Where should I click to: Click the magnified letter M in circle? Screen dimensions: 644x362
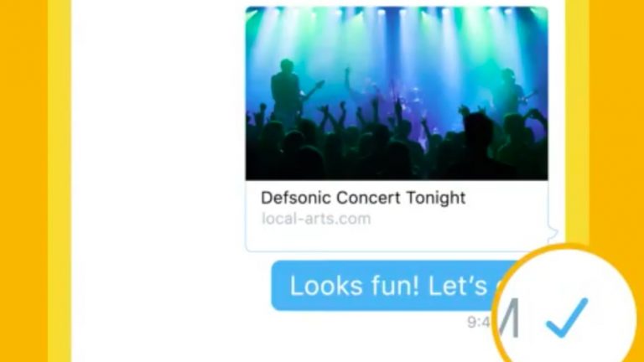point(508,318)
